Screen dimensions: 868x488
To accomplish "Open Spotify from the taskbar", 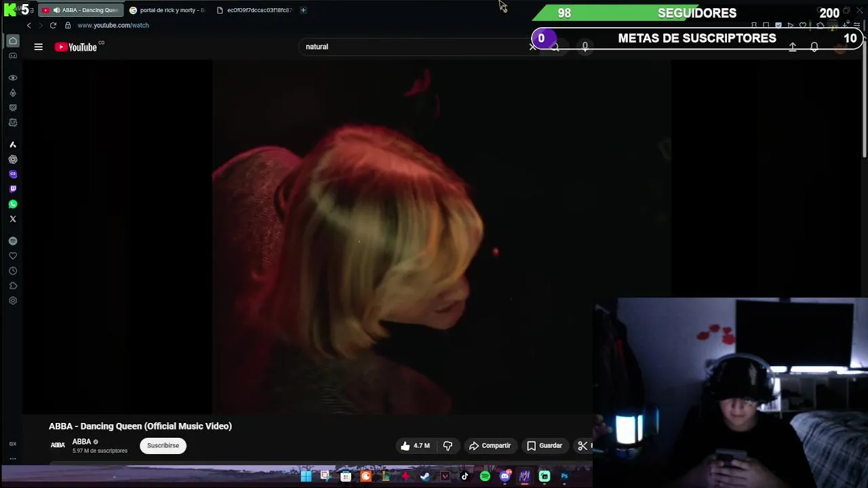I will click(485, 476).
